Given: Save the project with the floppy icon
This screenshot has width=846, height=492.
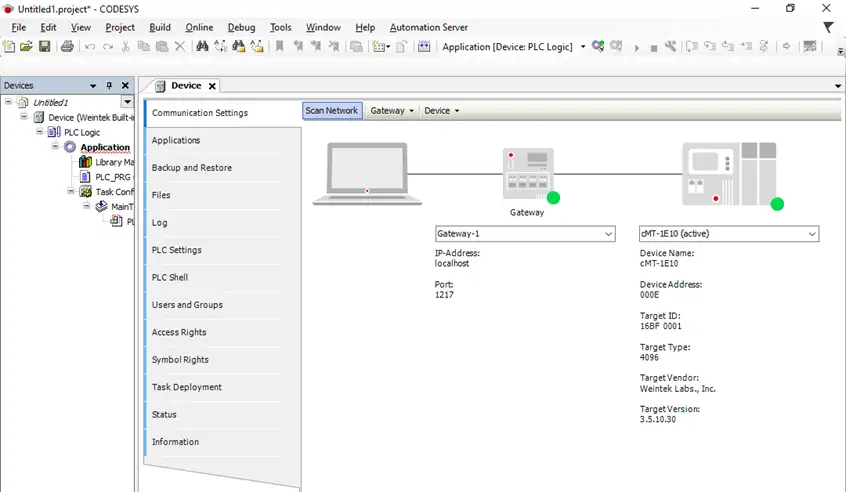Looking at the screenshot, I should (x=45, y=46).
